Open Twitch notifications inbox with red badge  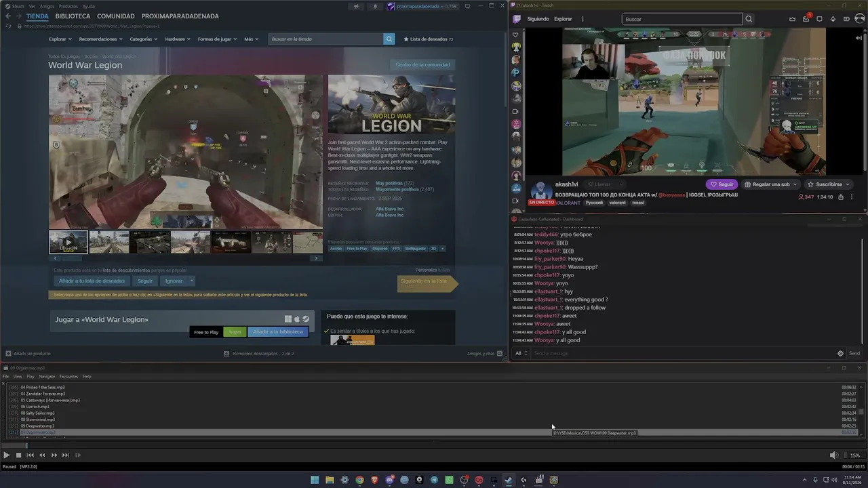(806, 18)
